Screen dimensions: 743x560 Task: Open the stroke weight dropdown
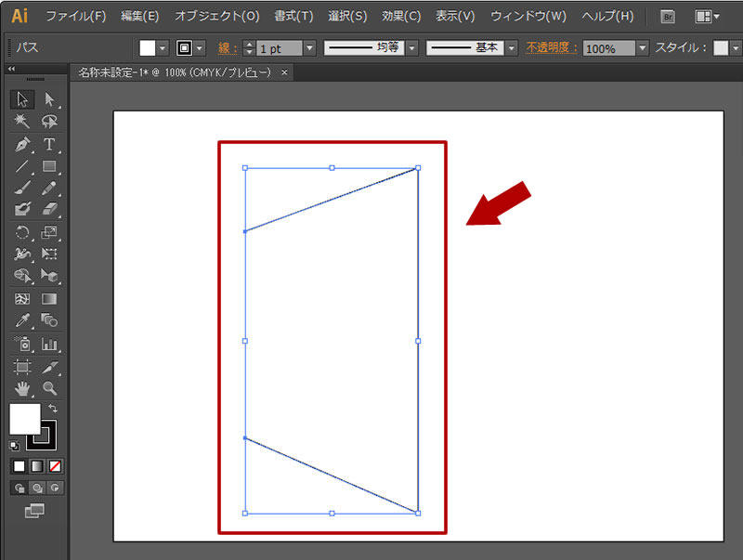[311, 46]
